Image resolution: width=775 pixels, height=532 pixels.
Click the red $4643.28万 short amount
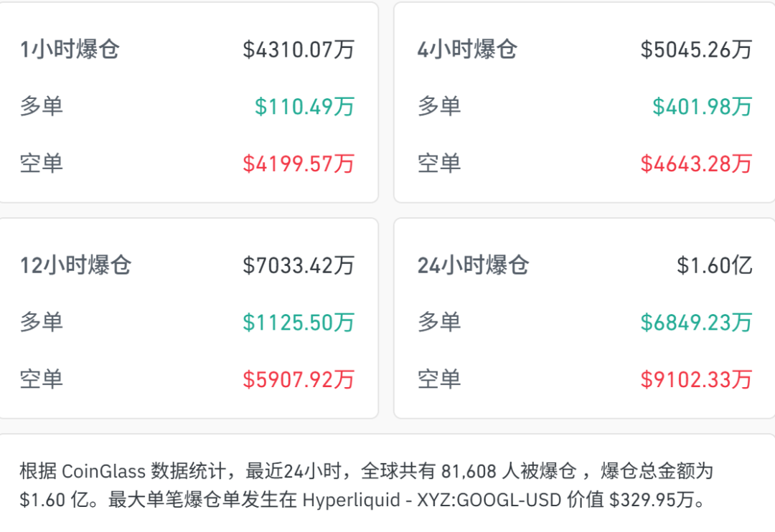tap(696, 164)
